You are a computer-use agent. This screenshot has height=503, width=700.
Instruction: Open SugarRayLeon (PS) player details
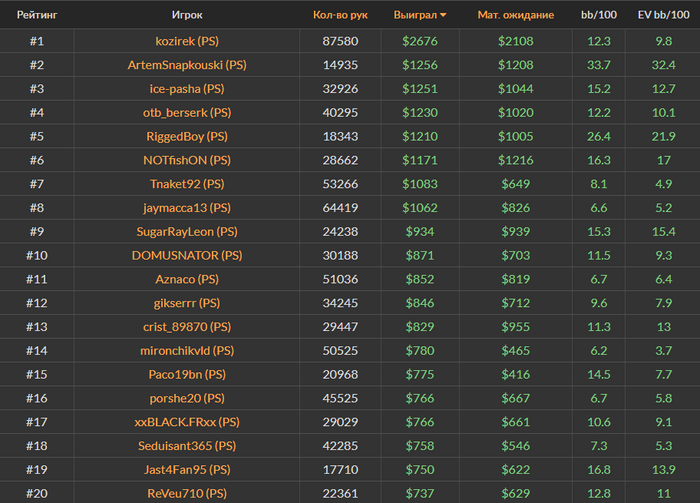point(186,231)
